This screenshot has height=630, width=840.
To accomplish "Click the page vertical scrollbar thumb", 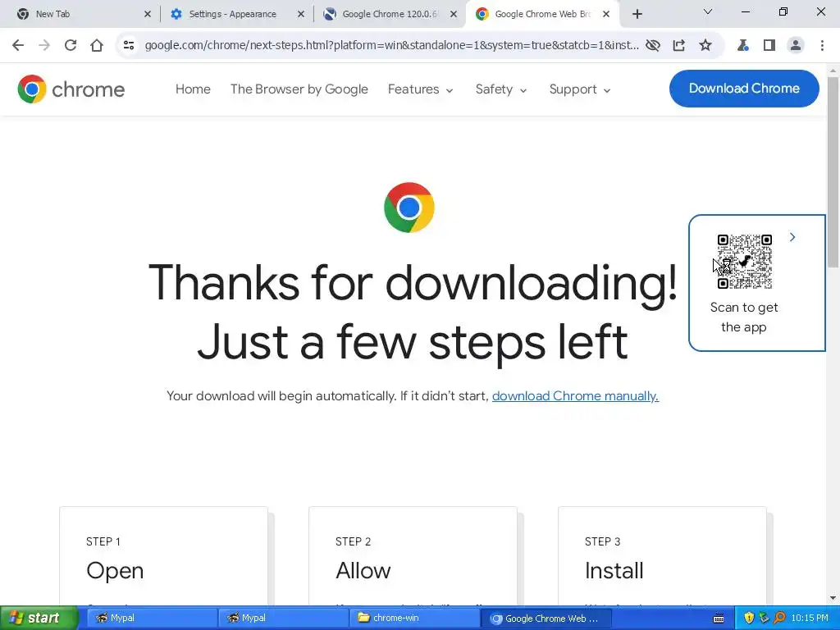I will point(833,171).
